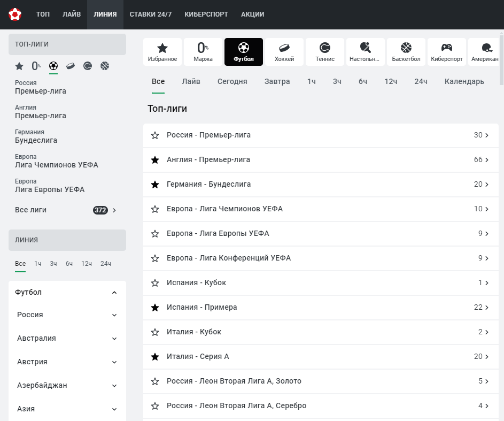The height and width of the screenshot is (421, 504).
Task: Open Россия - Премьер-лига 30 events arrow
Action: click(487, 135)
